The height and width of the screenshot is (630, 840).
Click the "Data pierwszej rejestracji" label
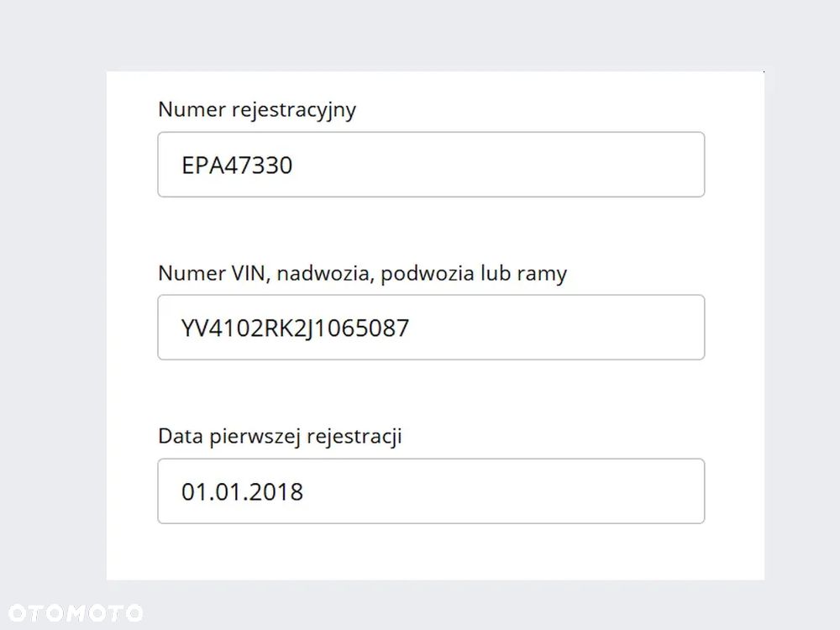click(280, 437)
